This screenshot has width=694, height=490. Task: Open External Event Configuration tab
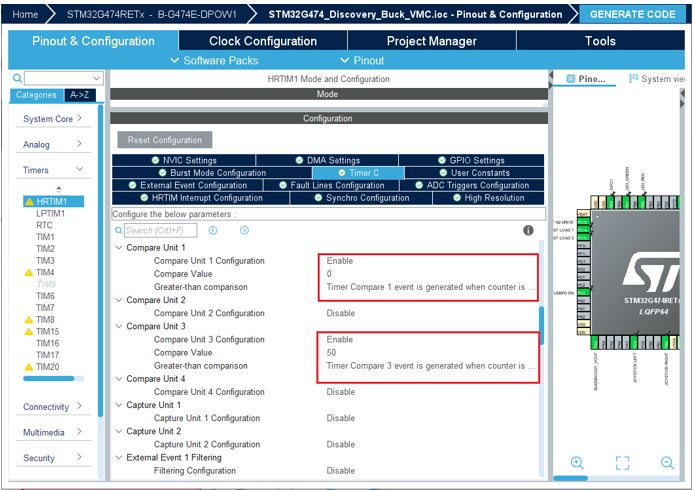(188, 185)
